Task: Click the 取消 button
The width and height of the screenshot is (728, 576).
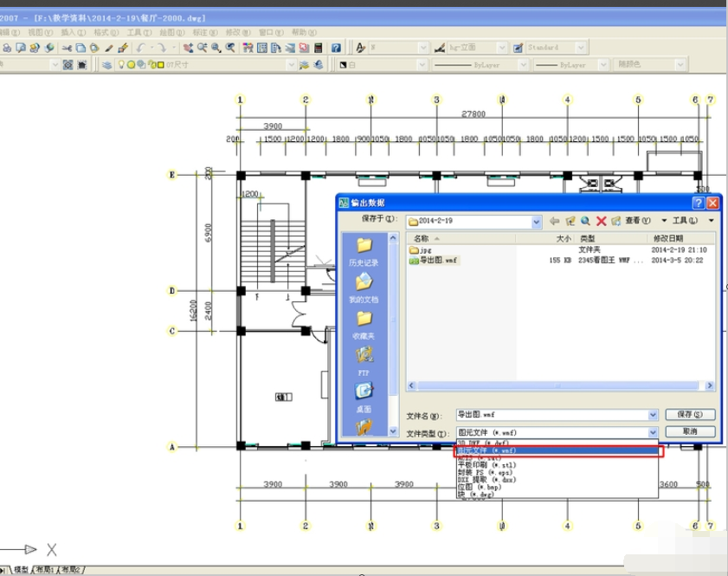Action: click(x=690, y=431)
